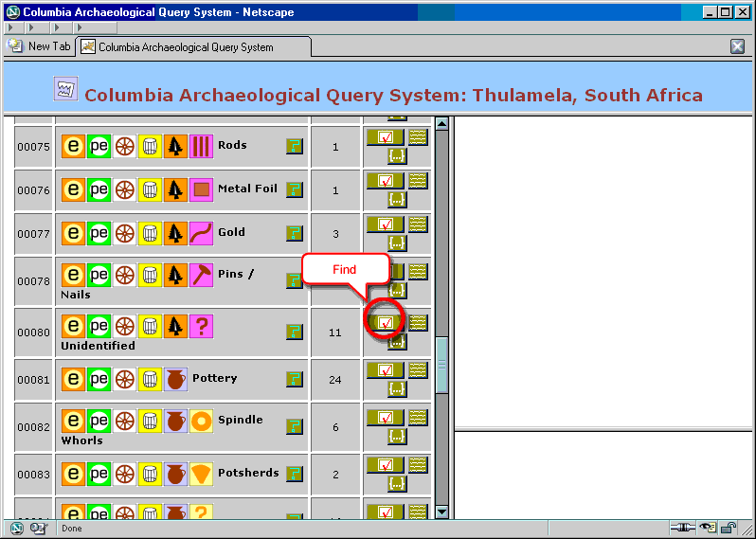756x539 pixels.
Task: Click the green 'pe' icon in Gold row
Action: 99,233
